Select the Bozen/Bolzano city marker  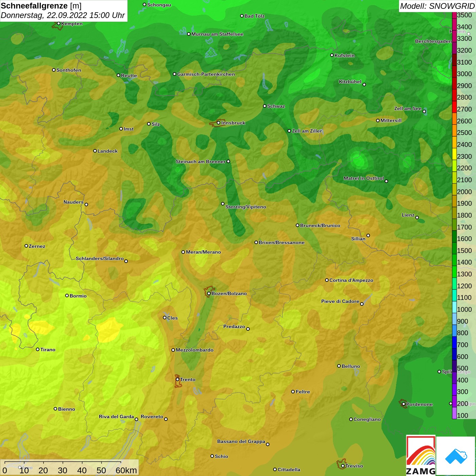pos(209,293)
